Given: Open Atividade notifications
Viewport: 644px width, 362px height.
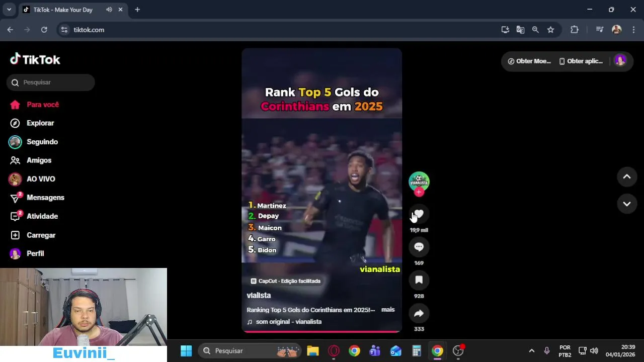Looking at the screenshot, I should tap(34, 216).
